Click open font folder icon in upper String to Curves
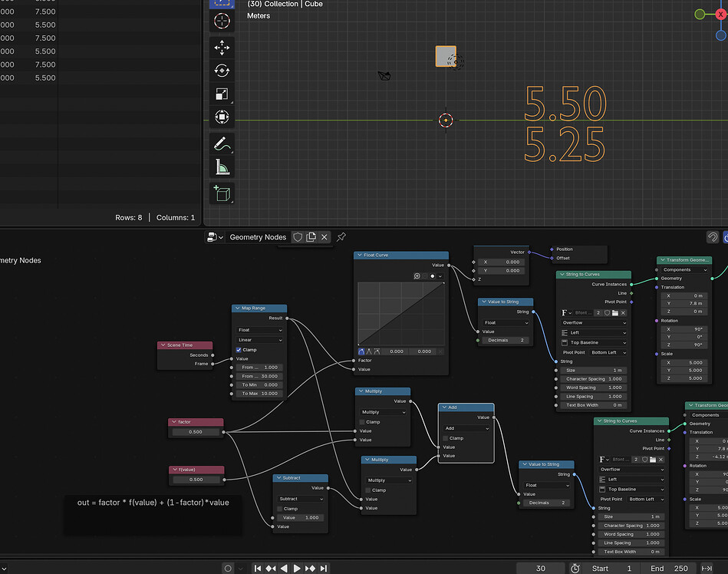Viewport: 728px width, 574px height. coord(615,313)
